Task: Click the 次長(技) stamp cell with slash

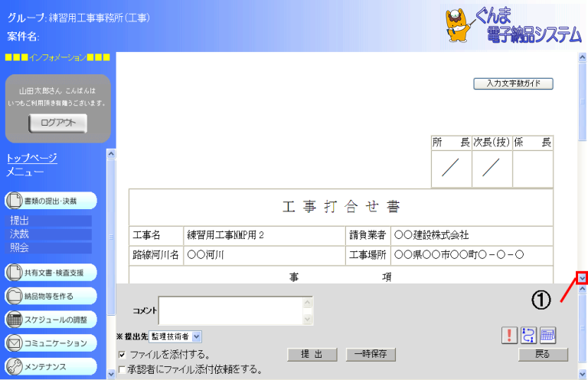Action: tap(492, 169)
